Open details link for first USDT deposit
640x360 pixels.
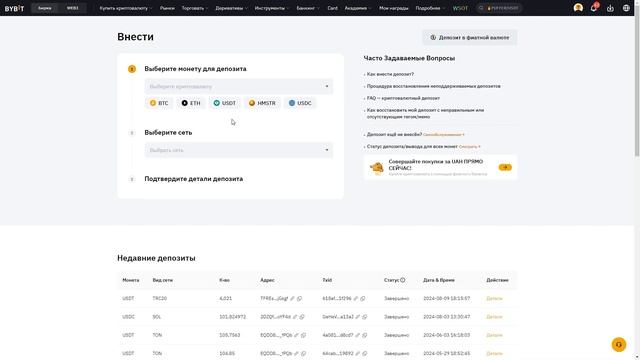pyautogui.click(x=494, y=298)
